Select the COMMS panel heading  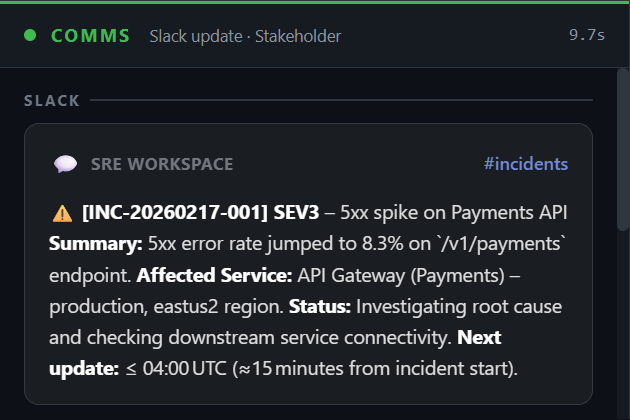(x=90, y=36)
